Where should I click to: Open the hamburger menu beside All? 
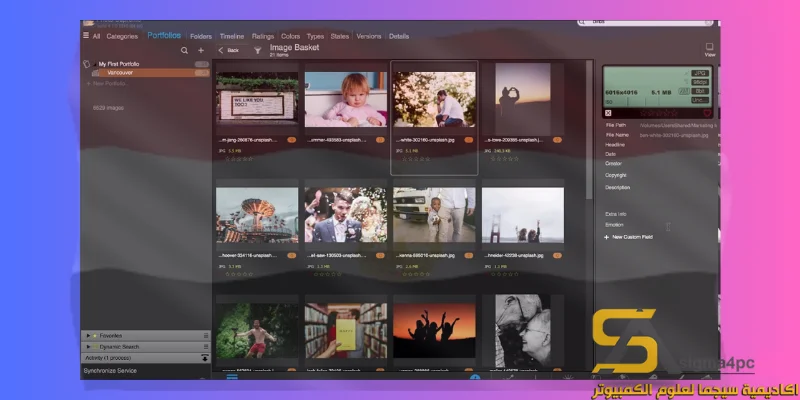[86, 35]
